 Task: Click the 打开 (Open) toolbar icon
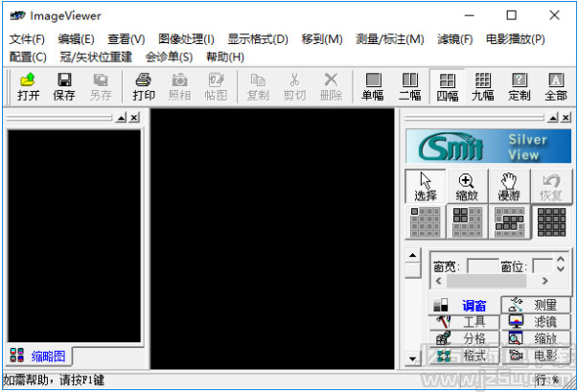pyautogui.click(x=28, y=87)
